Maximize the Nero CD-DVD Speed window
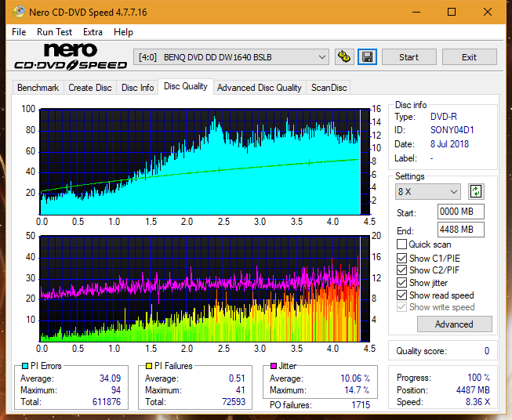Screen dimensions: 512x420 [x=452, y=12]
